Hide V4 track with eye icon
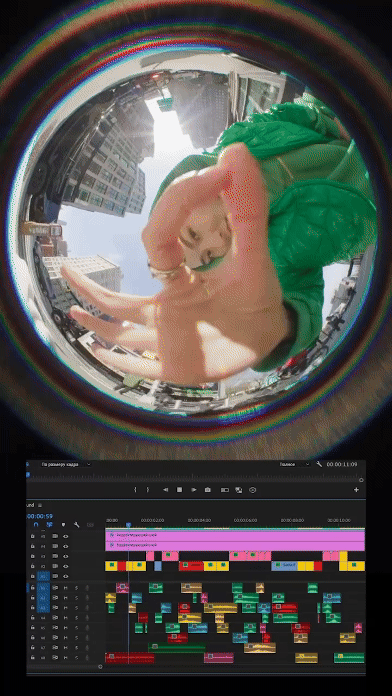This screenshot has width=392, height=696. [x=66, y=546]
